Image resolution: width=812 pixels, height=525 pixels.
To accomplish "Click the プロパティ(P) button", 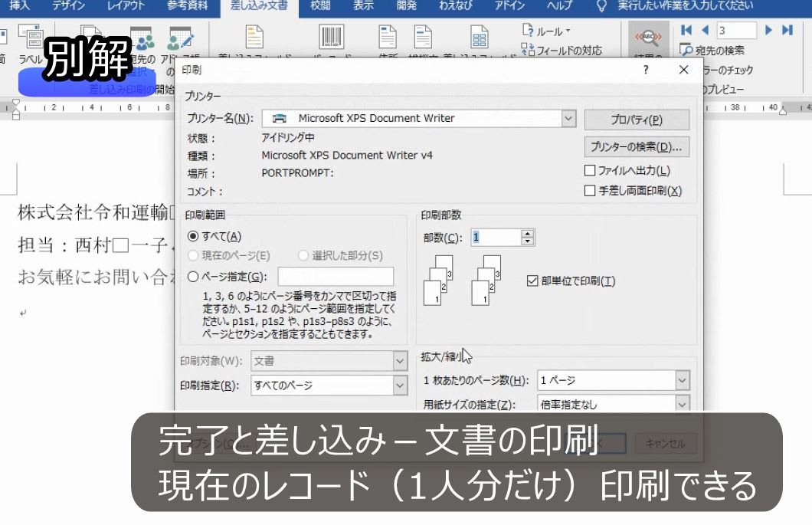I will point(637,120).
